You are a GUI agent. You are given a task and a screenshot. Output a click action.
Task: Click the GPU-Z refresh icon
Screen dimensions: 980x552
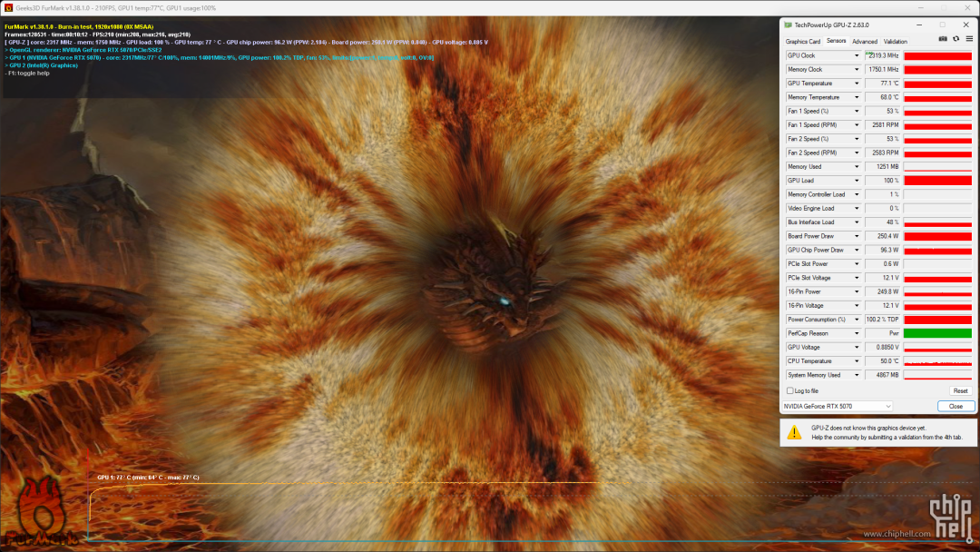pyautogui.click(x=955, y=39)
